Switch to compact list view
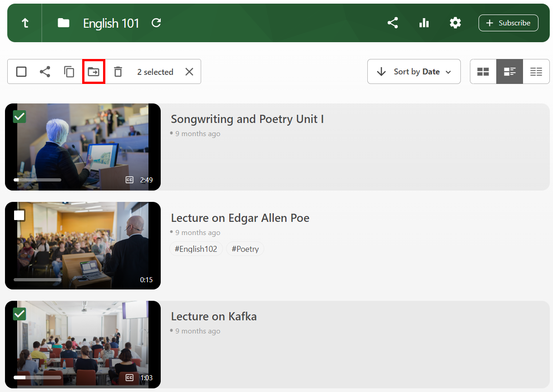 536,72
